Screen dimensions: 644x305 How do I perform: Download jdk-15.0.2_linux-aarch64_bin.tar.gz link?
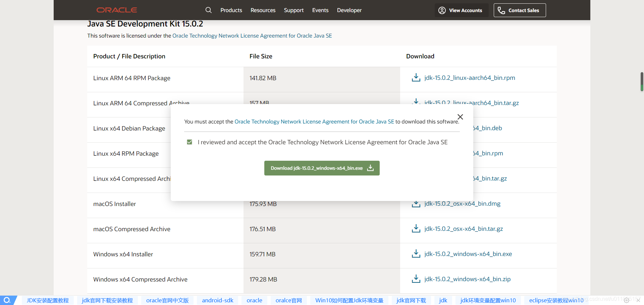[x=472, y=103]
